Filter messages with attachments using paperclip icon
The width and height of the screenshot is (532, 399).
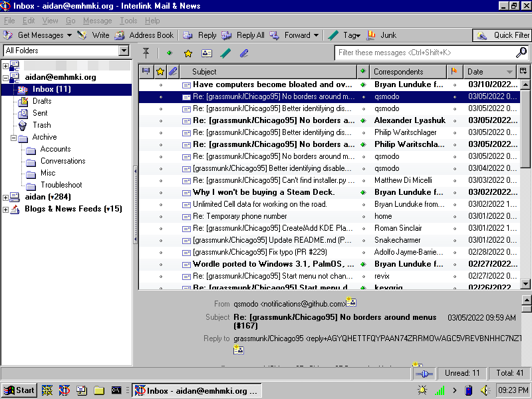click(244, 53)
